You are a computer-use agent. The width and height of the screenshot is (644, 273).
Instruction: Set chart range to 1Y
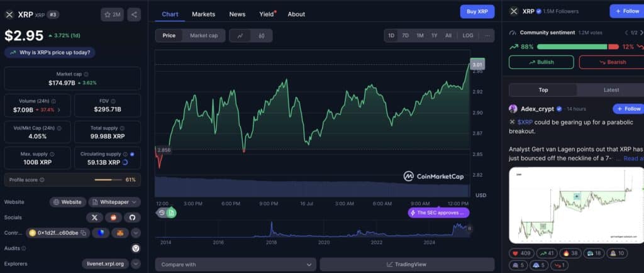(x=434, y=36)
